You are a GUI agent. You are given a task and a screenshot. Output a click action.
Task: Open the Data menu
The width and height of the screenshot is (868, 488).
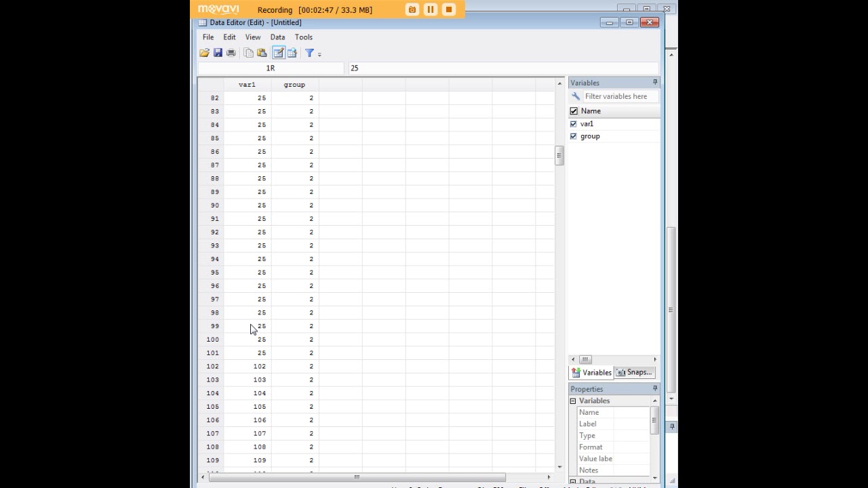click(277, 37)
